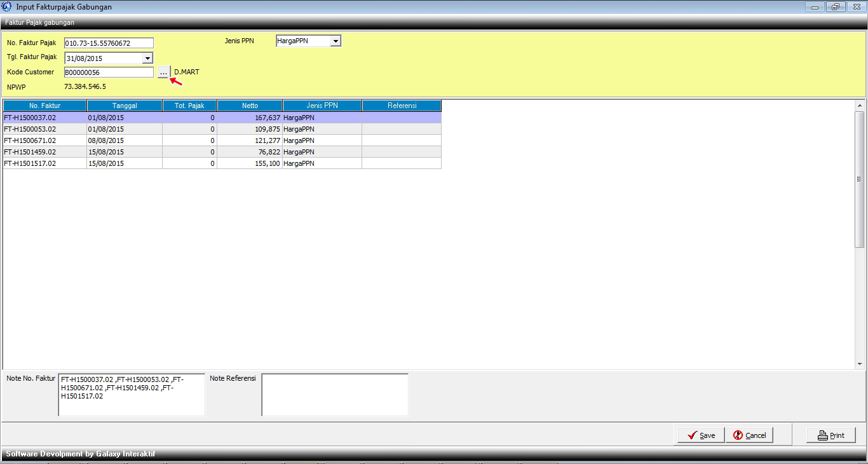Sort by the No. Faktur column header
This screenshot has width=868, height=464.
pos(44,106)
